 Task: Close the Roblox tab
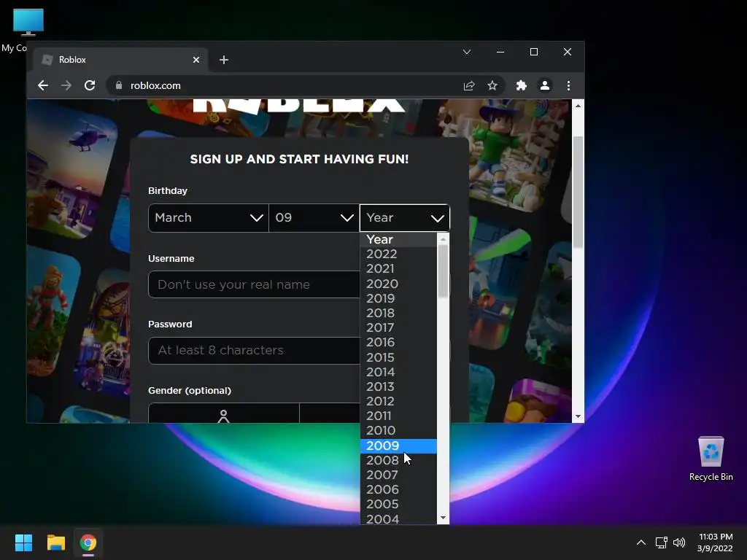[196, 60]
